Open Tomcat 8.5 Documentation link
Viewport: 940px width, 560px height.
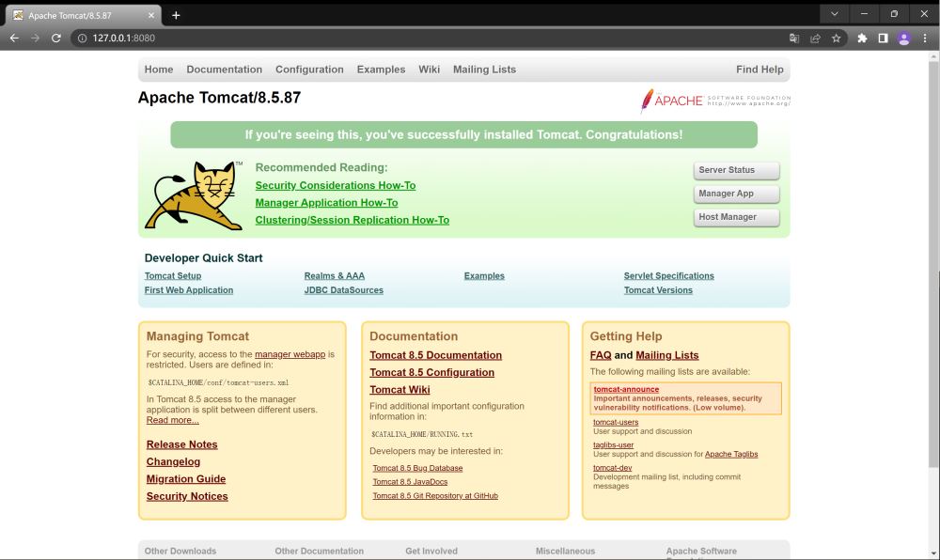(436, 355)
